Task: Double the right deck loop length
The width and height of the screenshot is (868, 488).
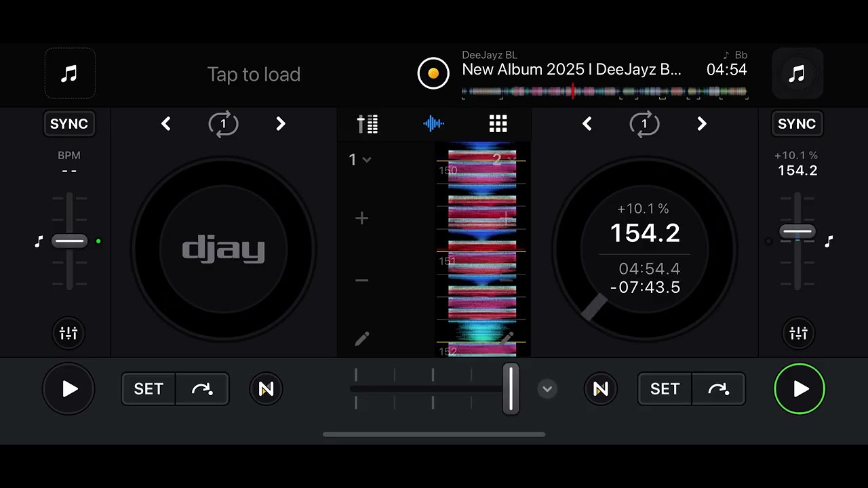Action: 702,124
